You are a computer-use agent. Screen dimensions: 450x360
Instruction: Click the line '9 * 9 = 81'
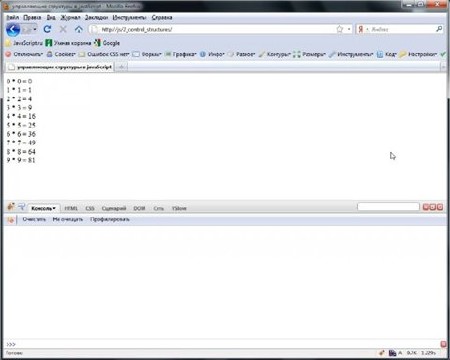[21, 160]
